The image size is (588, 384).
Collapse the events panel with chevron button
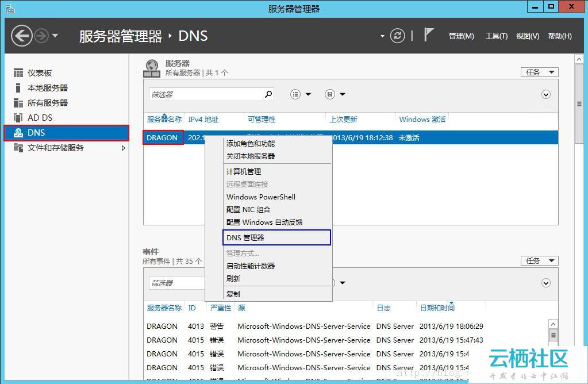click(546, 283)
